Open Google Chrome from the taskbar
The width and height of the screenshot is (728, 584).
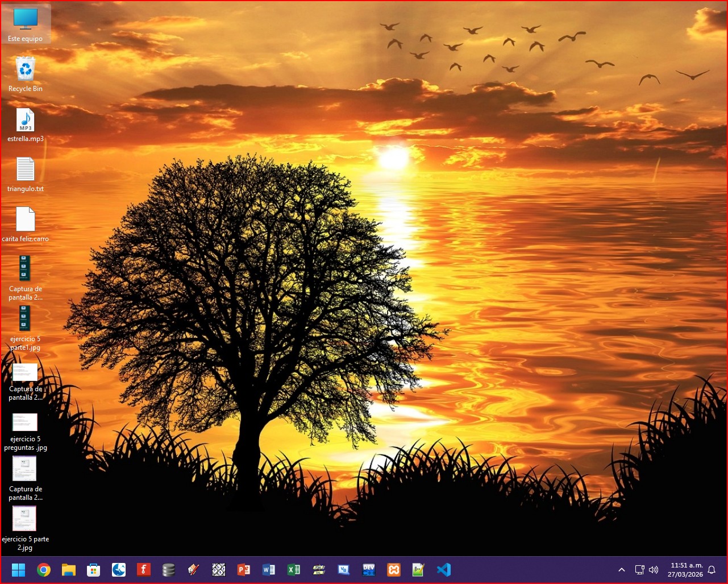(x=44, y=570)
